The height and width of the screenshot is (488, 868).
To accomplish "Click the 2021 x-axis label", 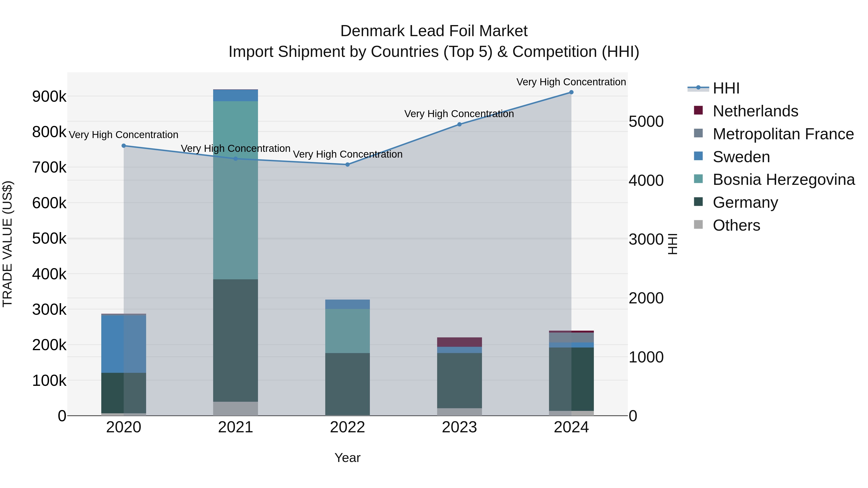I will pos(236,427).
